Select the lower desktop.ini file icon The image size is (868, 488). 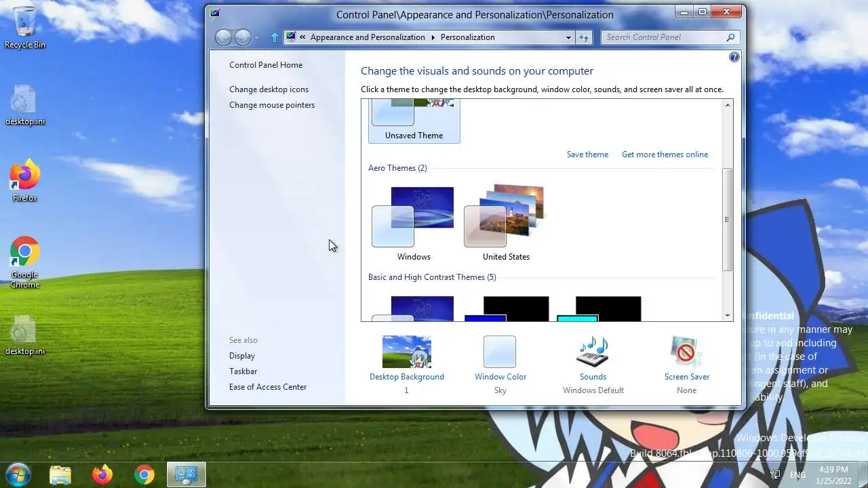point(25,335)
